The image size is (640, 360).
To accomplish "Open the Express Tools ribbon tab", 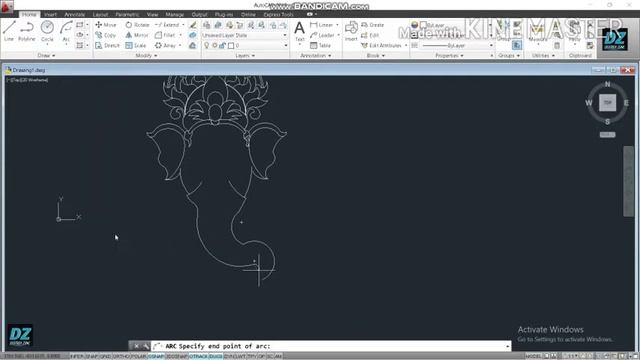I will (x=278, y=15).
